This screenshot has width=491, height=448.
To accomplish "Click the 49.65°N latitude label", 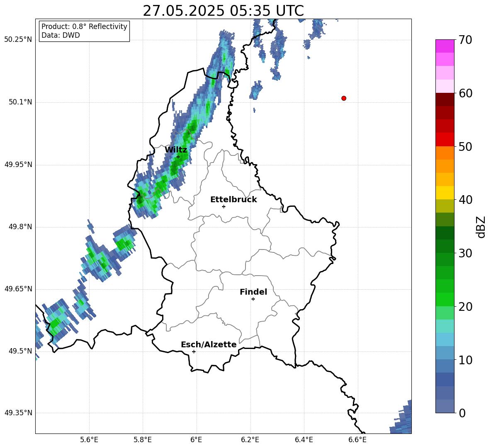I will click(18, 289).
